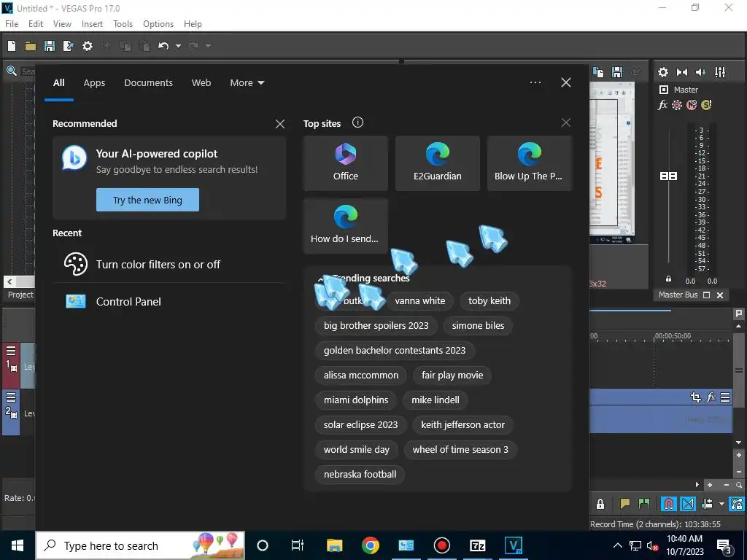
Task: Open Event FX on the timeline clip
Action: 711,397
